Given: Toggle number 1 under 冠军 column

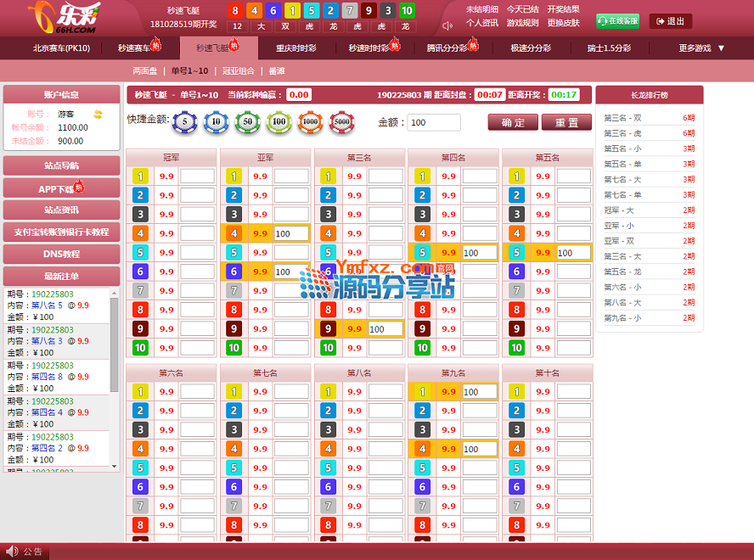Looking at the screenshot, I should (x=140, y=176).
